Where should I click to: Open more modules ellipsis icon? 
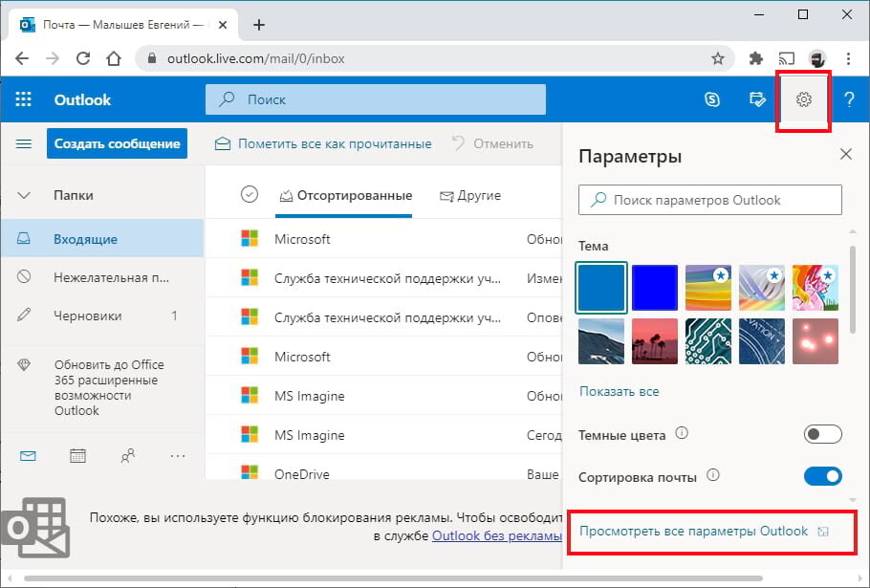(x=178, y=456)
